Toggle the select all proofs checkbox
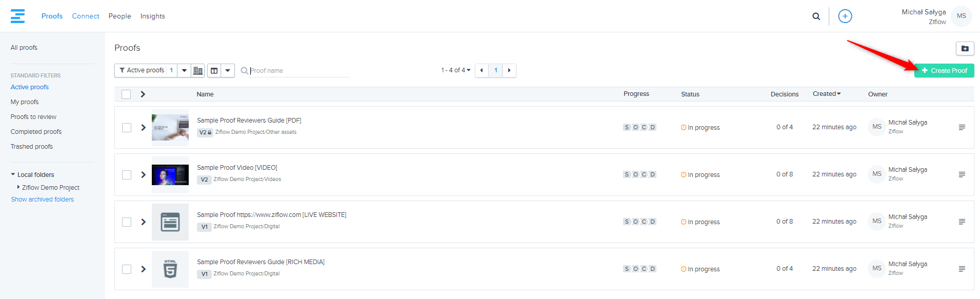The height and width of the screenshot is (299, 980). pos(126,94)
